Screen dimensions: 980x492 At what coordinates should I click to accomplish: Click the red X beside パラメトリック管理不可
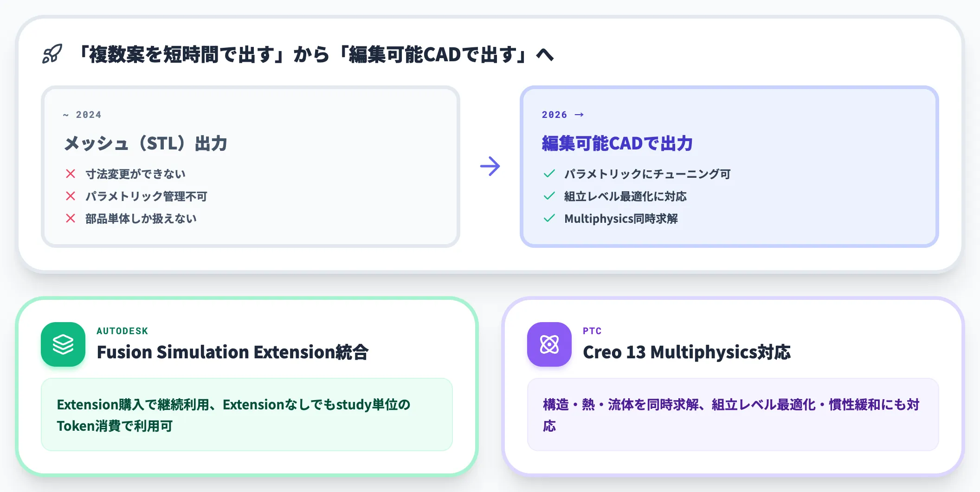pos(71,196)
